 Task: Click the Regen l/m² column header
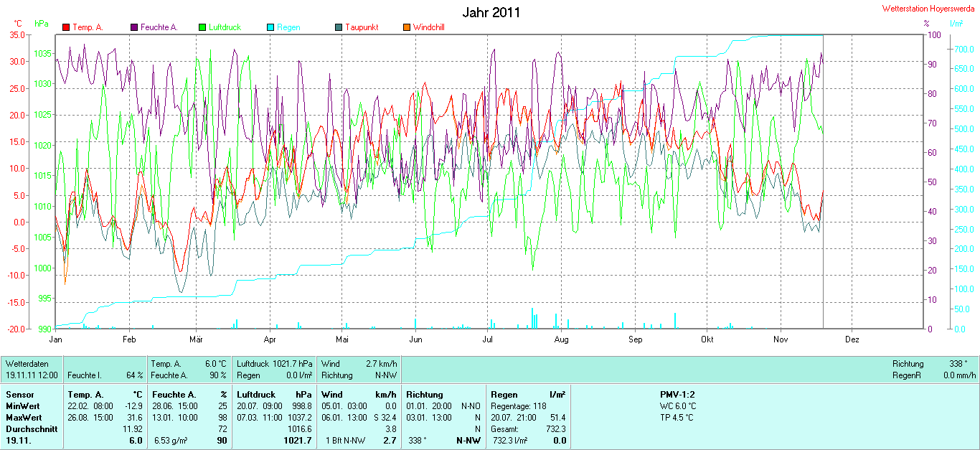click(x=527, y=395)
